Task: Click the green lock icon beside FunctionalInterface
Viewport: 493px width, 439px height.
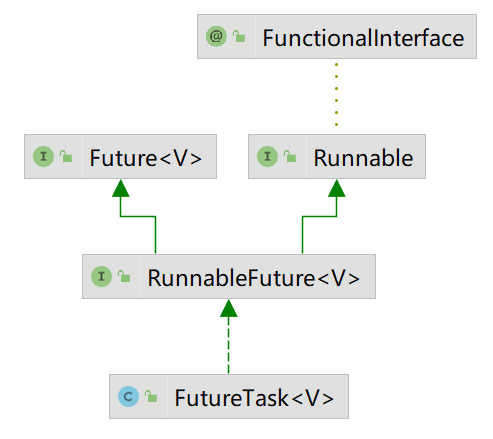Action: pos(239,36)
